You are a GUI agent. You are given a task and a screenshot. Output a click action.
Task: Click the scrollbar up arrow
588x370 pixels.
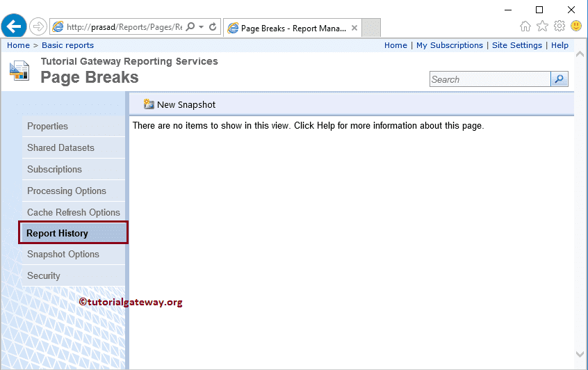click(580, 54)
